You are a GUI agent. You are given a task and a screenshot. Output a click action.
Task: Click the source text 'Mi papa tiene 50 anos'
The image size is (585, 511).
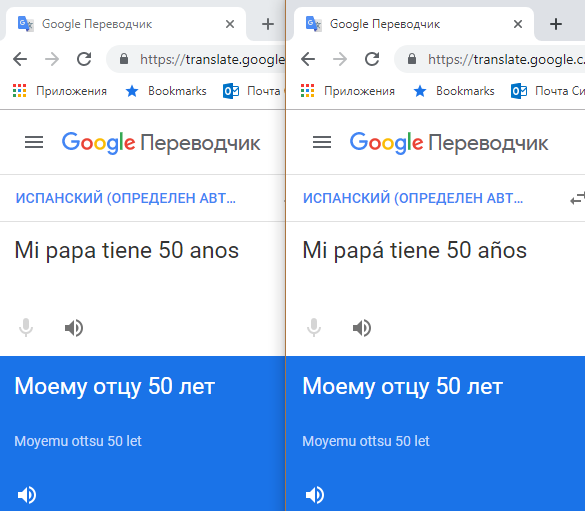click(126, 250)
